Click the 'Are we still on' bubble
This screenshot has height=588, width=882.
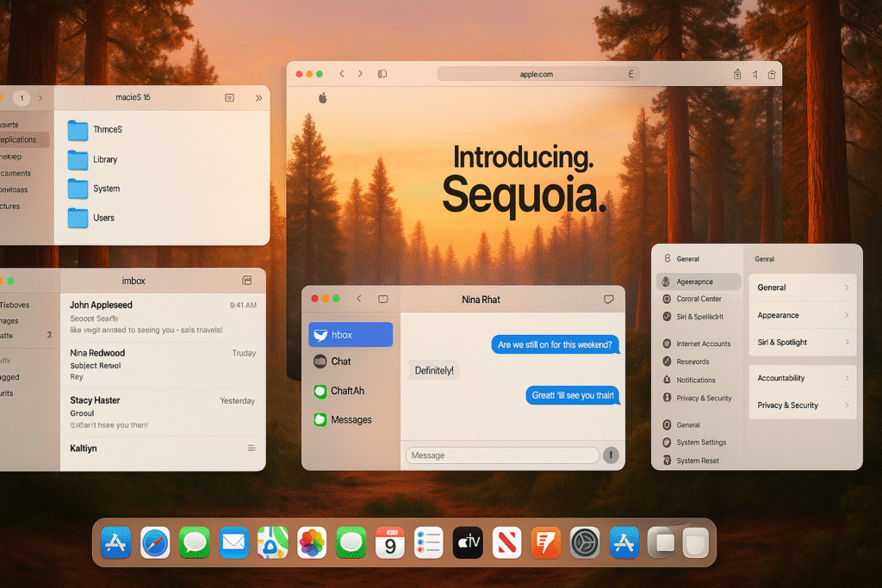(556, 344)
